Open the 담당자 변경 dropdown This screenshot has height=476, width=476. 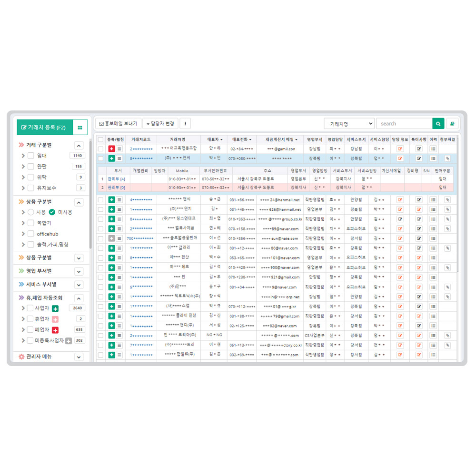tap(159, 124)
